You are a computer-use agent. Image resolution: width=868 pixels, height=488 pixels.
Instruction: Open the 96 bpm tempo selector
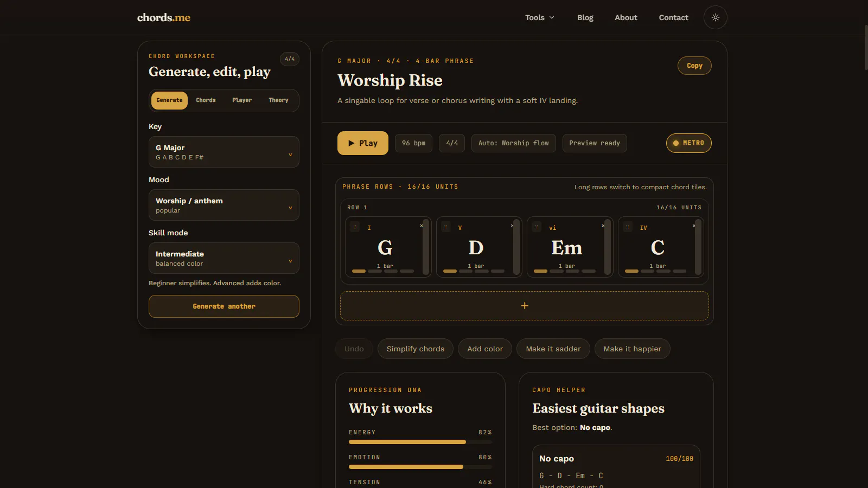[413, 143]
